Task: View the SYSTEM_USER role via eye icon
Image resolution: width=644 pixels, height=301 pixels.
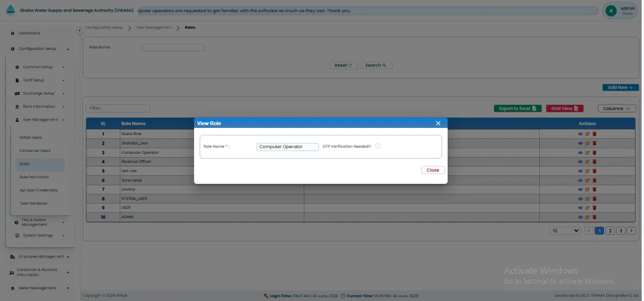Action: point(580,199)
